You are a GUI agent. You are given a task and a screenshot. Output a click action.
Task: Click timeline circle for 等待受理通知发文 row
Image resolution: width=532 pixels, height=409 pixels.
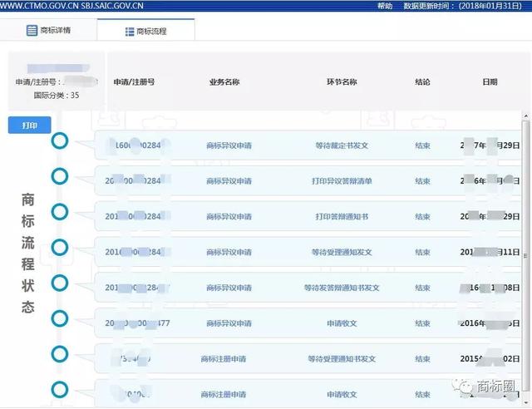tap(60, 248)
